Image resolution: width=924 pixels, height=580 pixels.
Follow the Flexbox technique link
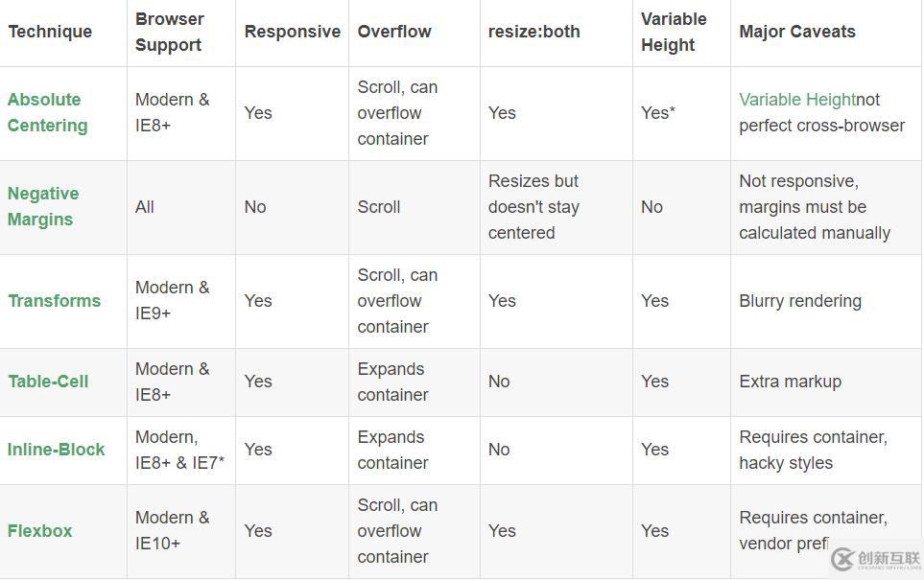[39, 531]
